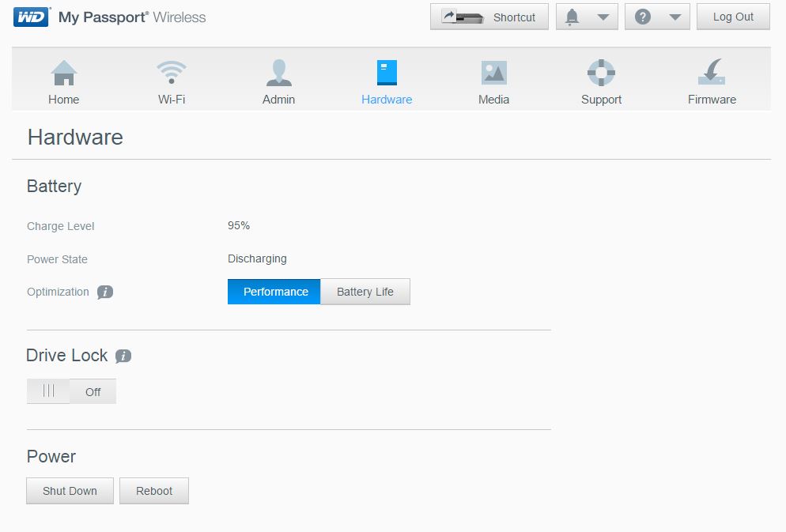Select Battery Life optimization mode
Image resolution: width=786 pixels, height=532 pixels.
[x=365, y=292]
